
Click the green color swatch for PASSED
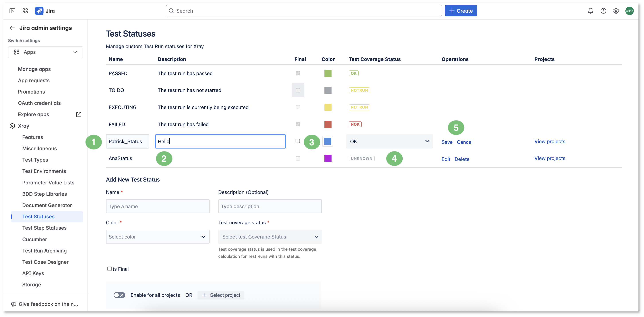[328, 73]
